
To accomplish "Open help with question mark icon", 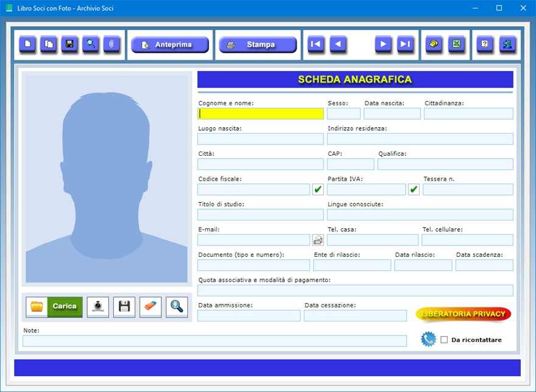I will click(485, 44).
